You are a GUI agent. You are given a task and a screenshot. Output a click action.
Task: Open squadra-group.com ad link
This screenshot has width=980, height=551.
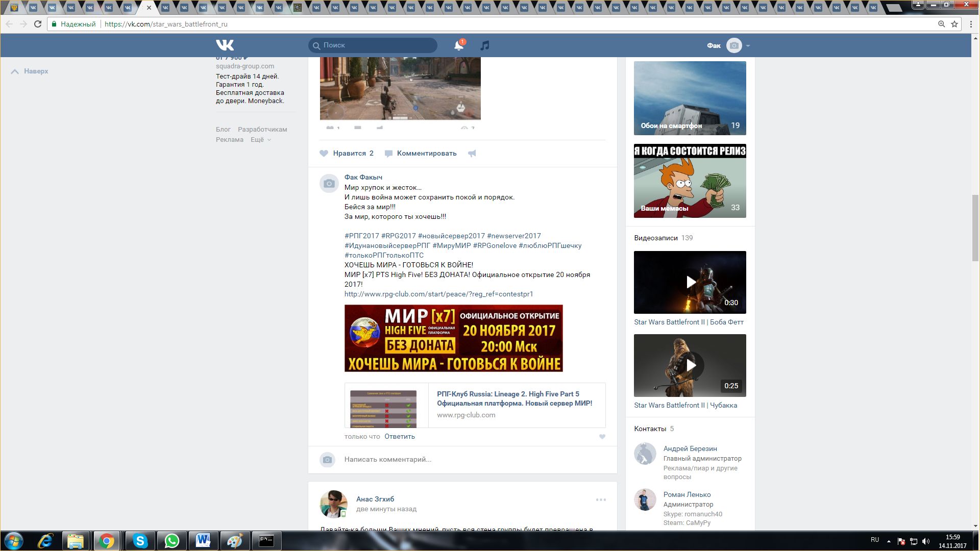(245, 66)
